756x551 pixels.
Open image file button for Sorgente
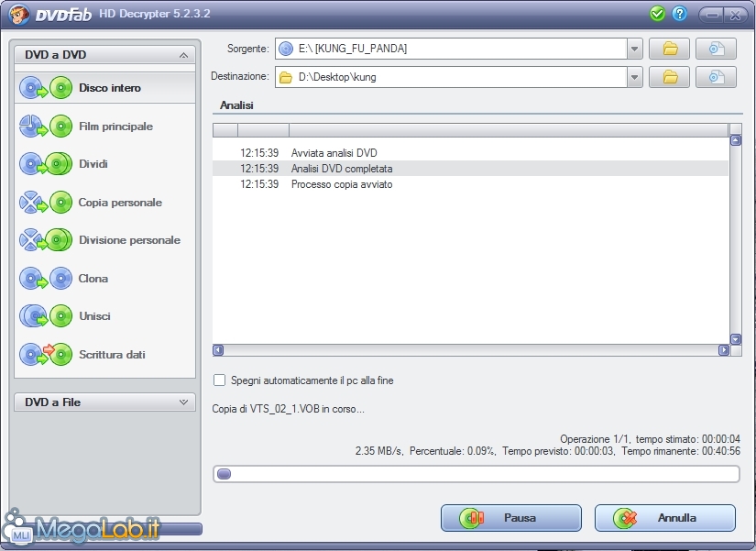716,49
